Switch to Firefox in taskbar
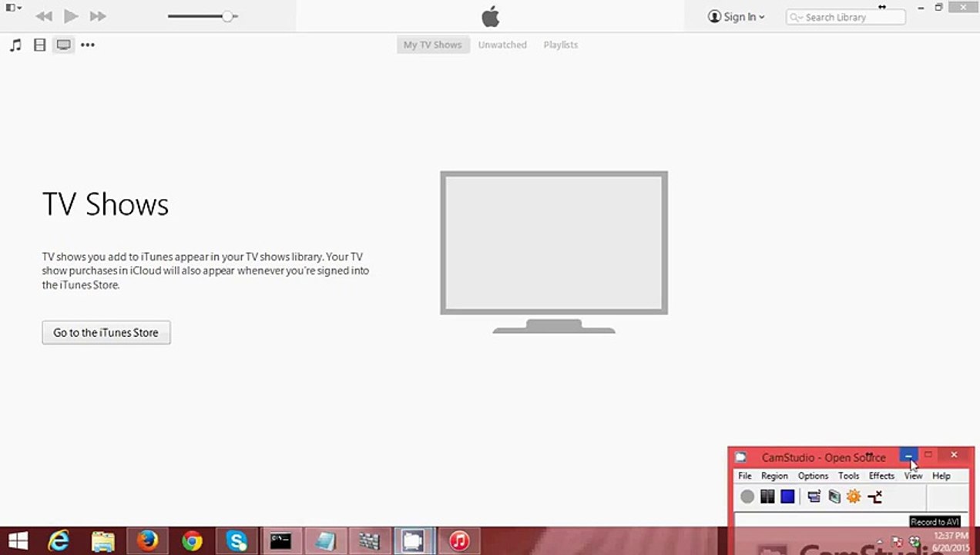The height and width of the screenshot is (555, 980). tap(147, 541)
